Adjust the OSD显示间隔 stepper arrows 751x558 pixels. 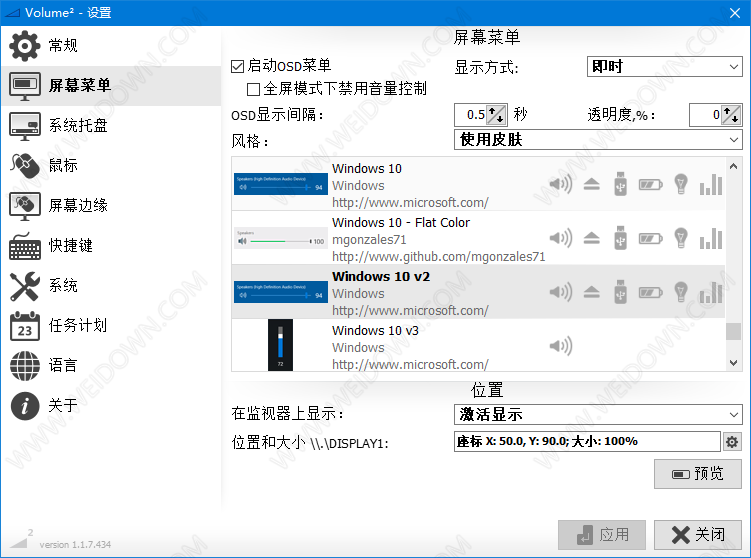[496, 115]
